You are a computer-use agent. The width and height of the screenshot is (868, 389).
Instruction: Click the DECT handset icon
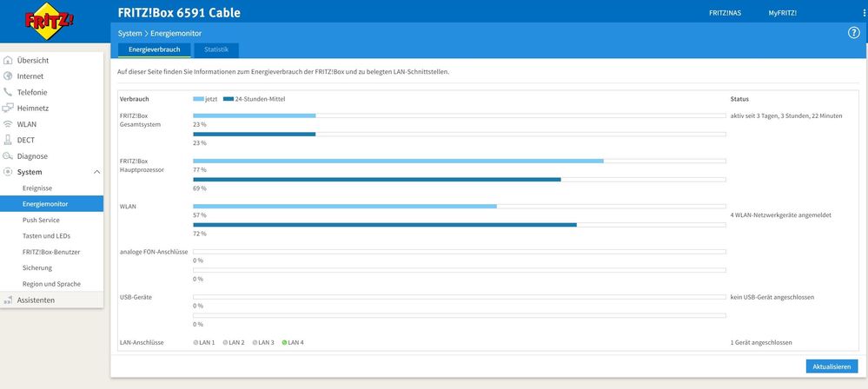[8, 140]
